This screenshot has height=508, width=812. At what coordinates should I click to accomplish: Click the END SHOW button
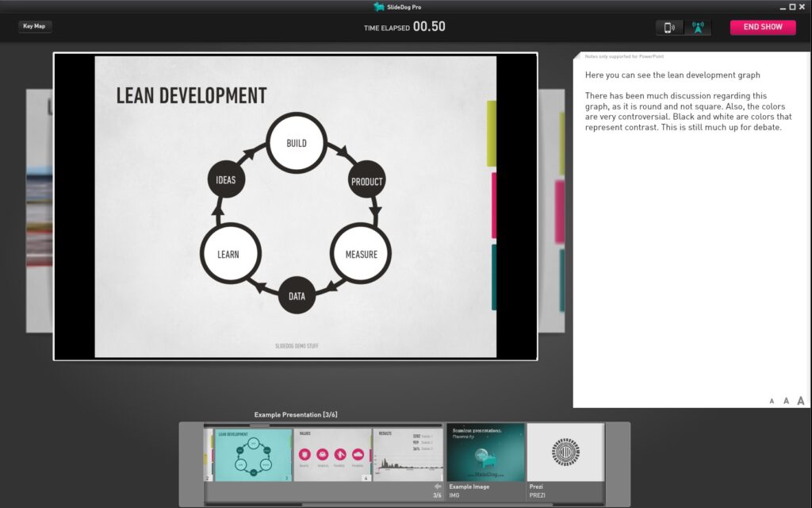tap(762, 26)
